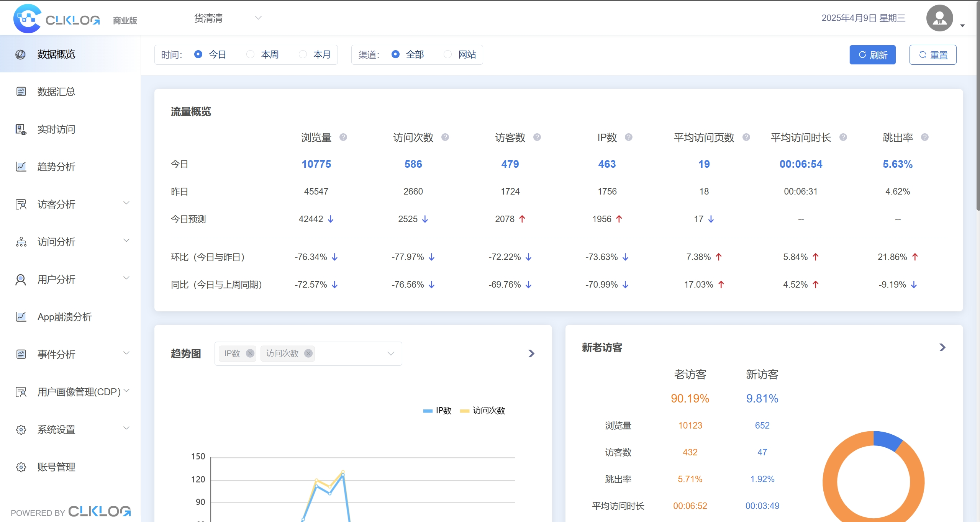Open the 数据汇总 panel icon
Image resolution: width=980 pixels, height=522 pixels.
tap(21, 92)
